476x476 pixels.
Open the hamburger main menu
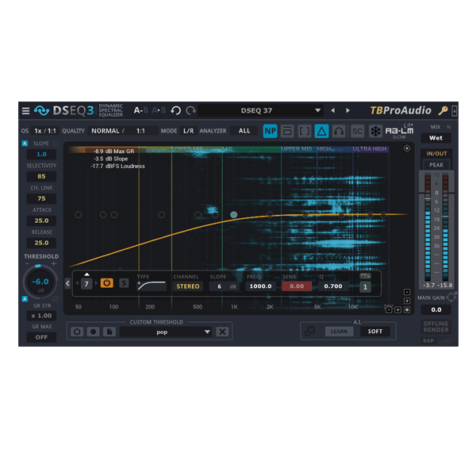coord(26,111)
